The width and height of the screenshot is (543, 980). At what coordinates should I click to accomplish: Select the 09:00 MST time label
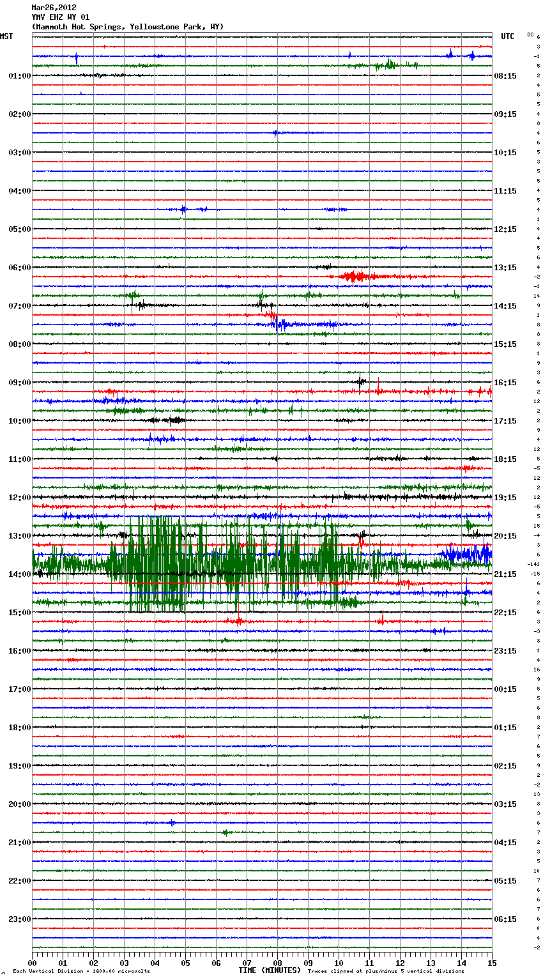[x=19, y=383]
